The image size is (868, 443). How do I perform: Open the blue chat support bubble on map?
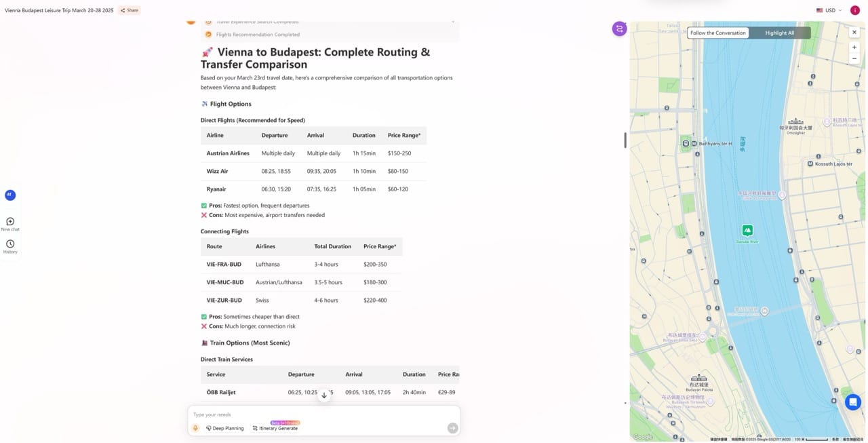coord(852,402)
